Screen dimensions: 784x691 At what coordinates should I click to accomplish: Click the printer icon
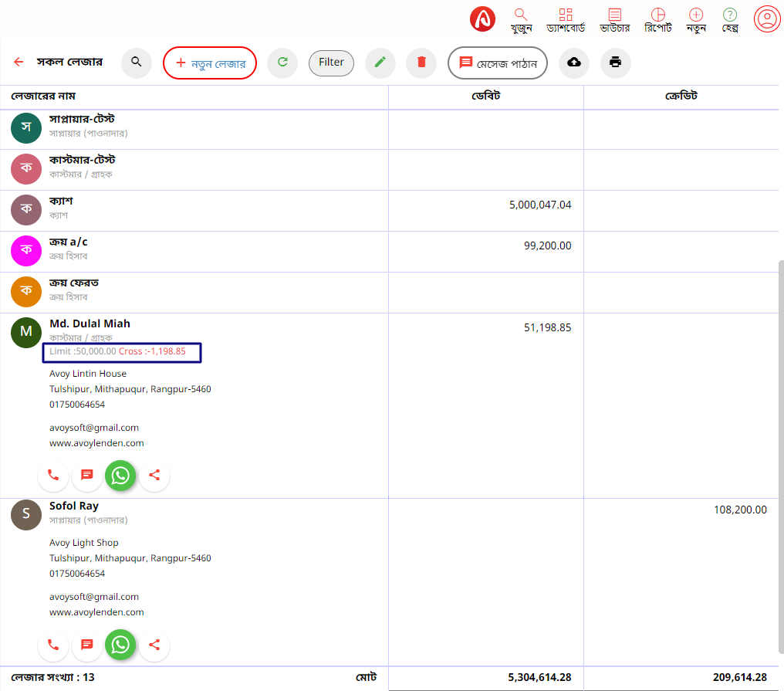pos(616,63)
